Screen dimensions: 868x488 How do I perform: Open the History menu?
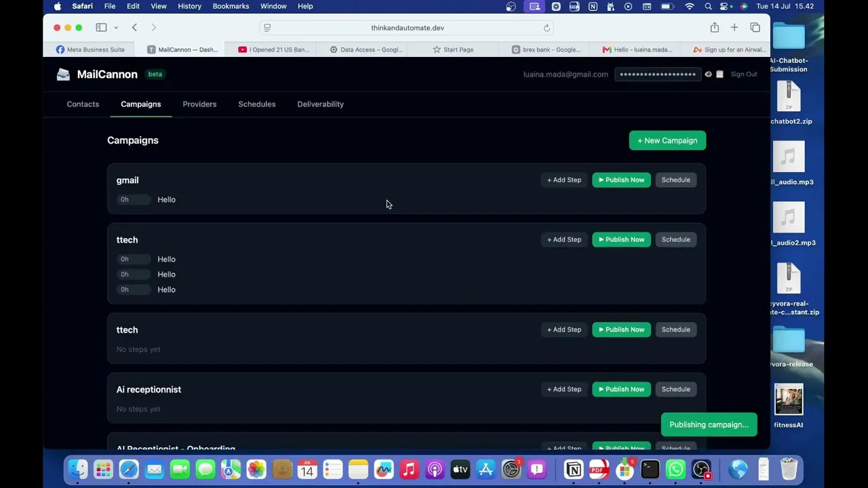click(x=189, y=6)
